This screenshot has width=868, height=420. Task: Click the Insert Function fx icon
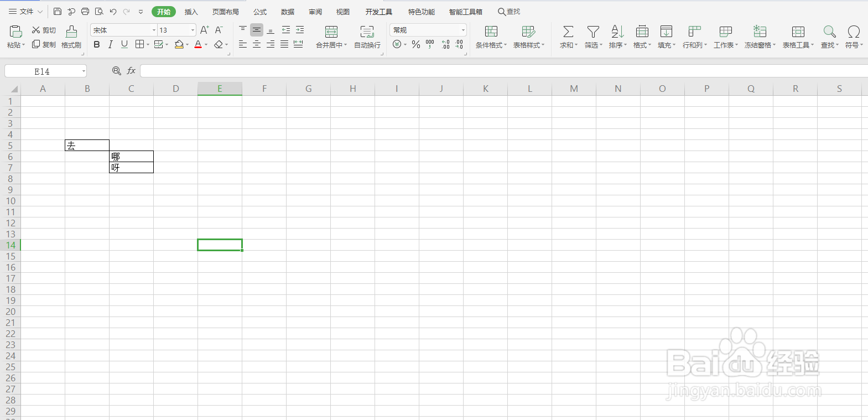(x=131, y=71)
